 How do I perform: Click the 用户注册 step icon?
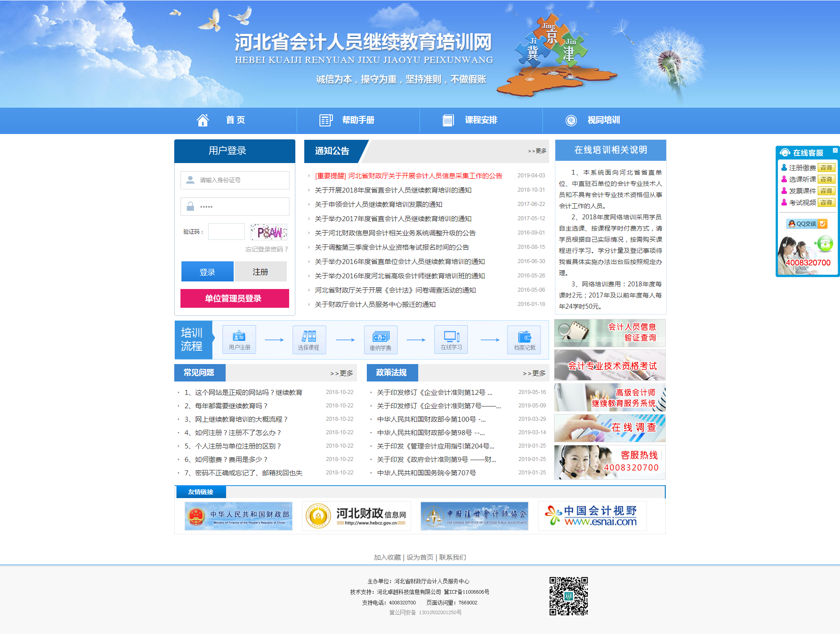[239, 336]
